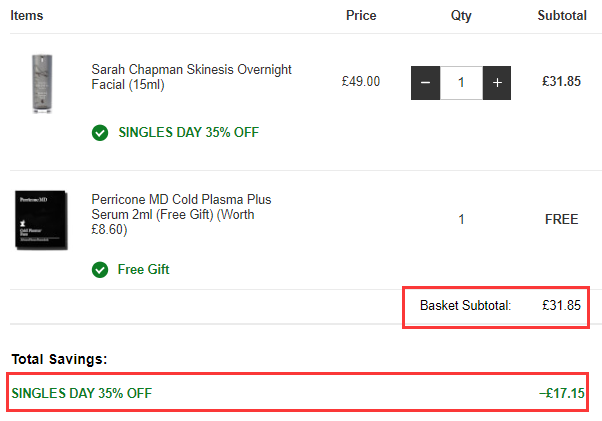
Task: Click green checkmark icon beside Singles Day offer
Action: click(x=100, y=132)
